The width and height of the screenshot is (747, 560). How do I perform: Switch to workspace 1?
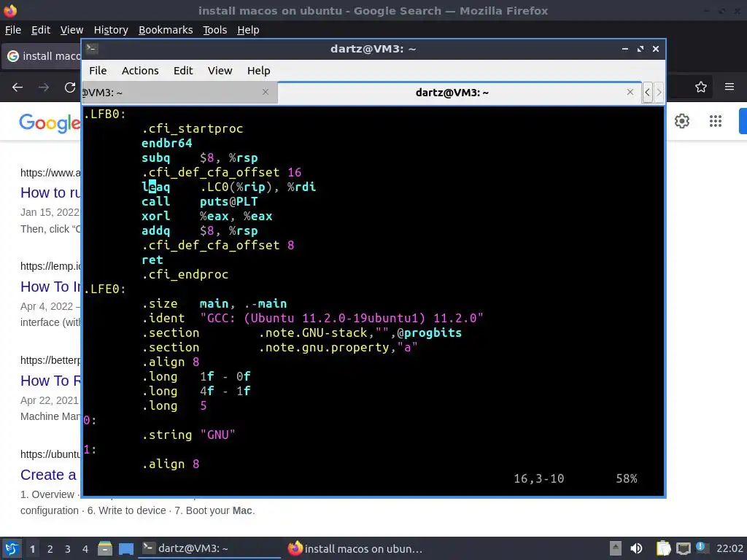(x=32, y=549)
